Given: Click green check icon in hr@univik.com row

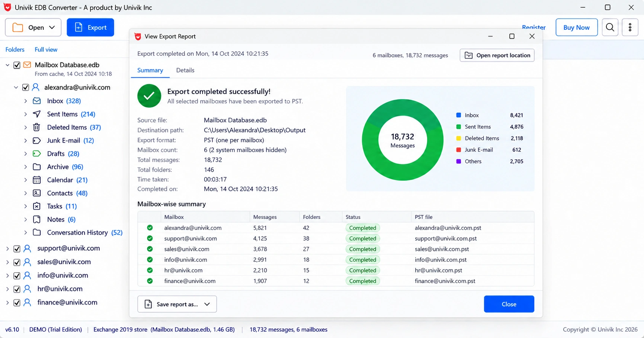Looking at the screenshot, I should point(150,270).
